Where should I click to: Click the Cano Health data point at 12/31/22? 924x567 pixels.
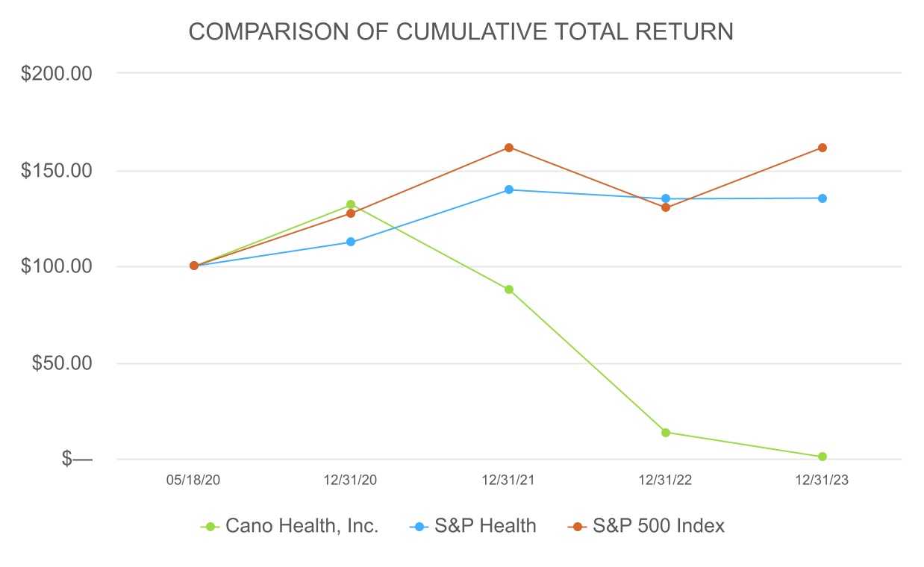(x=666, y=433)
